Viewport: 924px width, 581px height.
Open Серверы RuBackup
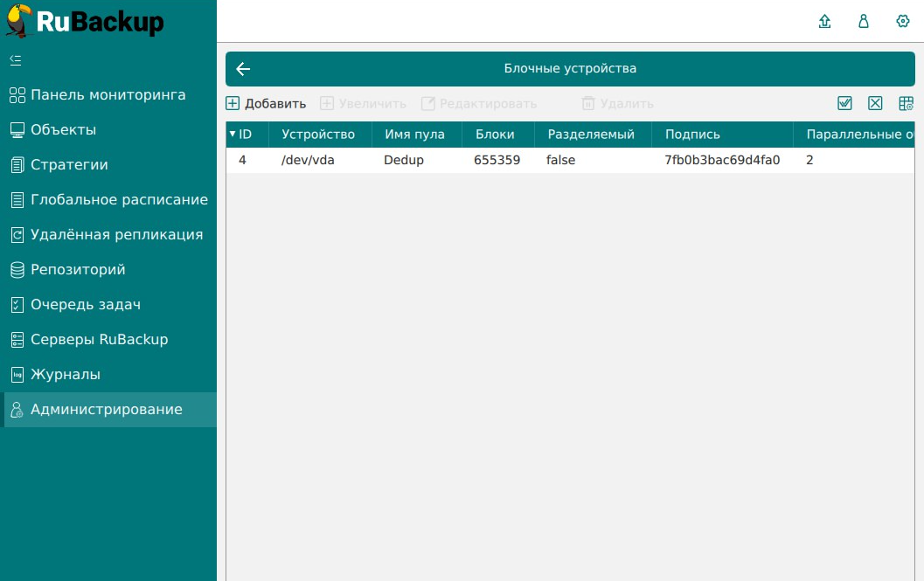point(99,340)
